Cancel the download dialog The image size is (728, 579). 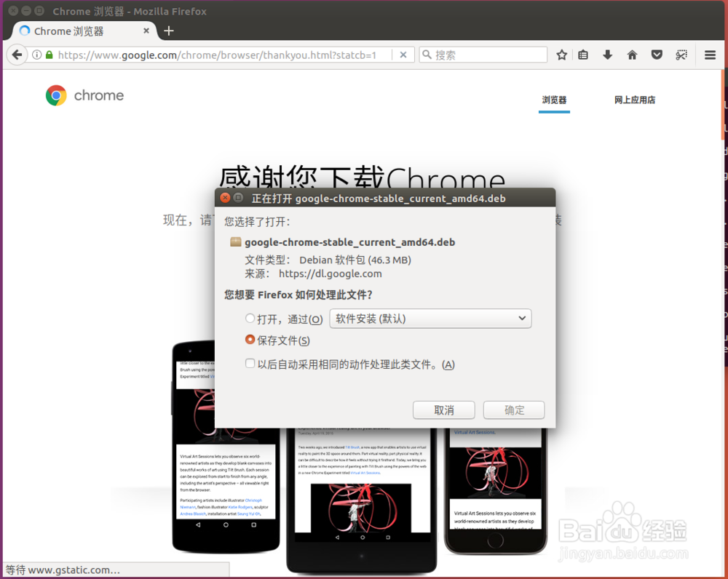coord(443,410)
